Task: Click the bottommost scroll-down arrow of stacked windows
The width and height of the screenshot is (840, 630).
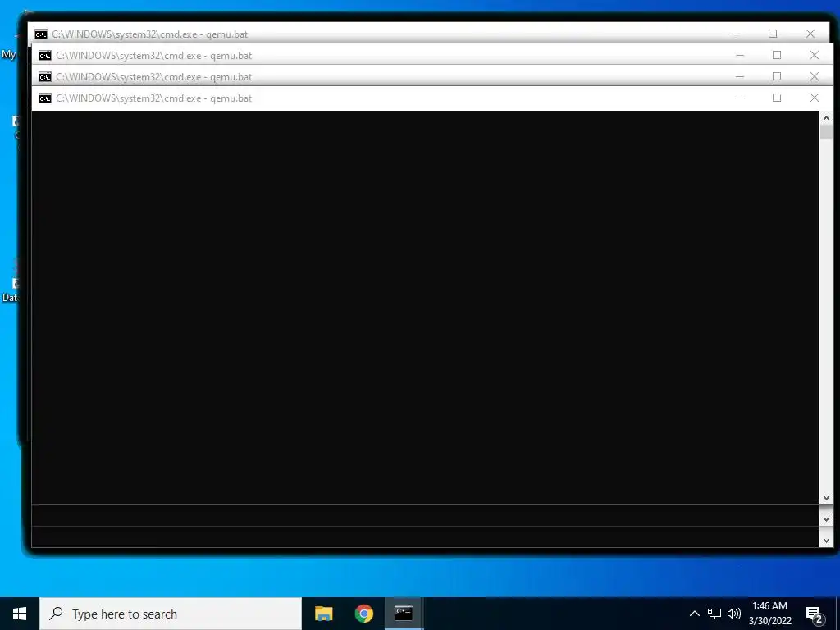Action: click(x=826, y=541)
